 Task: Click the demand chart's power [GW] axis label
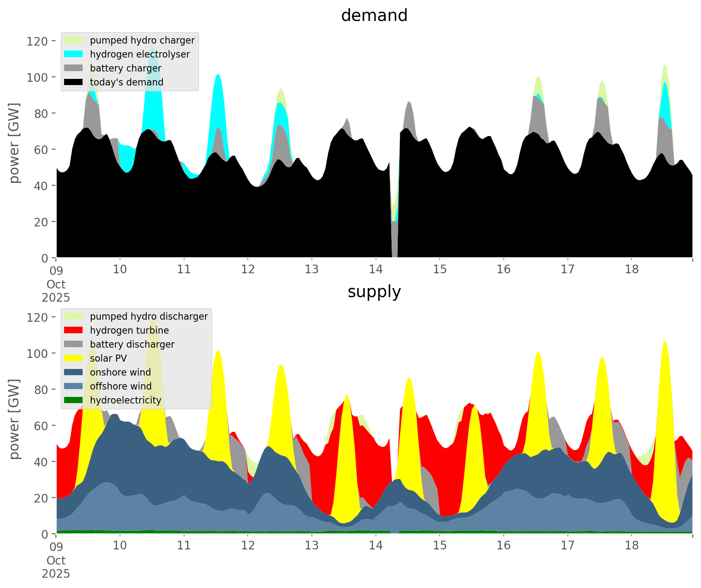click(14, 143)
